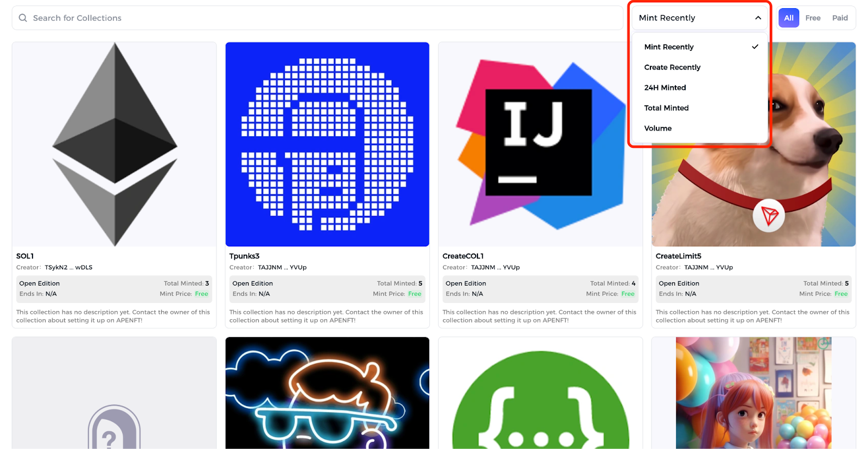
Task: Open the girl with balloons thumbnail
Action: point(754,393)
